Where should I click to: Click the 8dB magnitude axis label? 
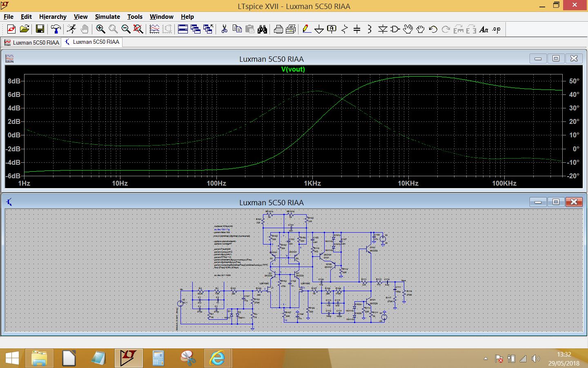coord(14,81)
